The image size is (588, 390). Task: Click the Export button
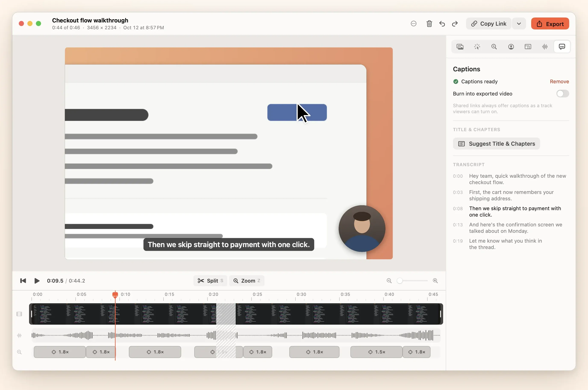click(550, 24)
